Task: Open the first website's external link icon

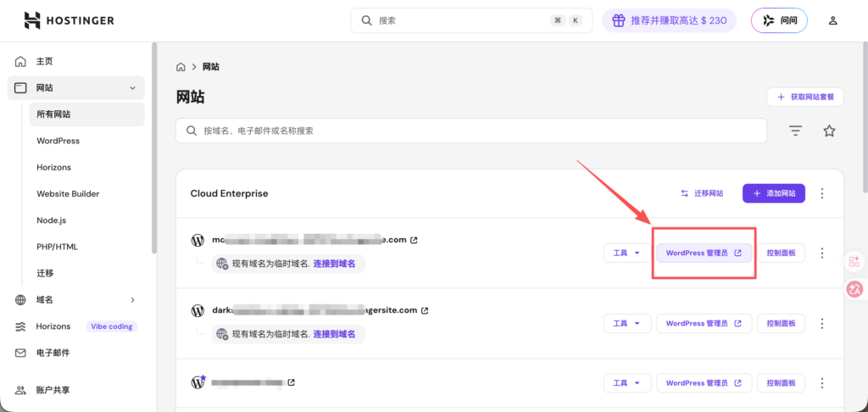Action: pyautogui.click(x=414, y=241)
